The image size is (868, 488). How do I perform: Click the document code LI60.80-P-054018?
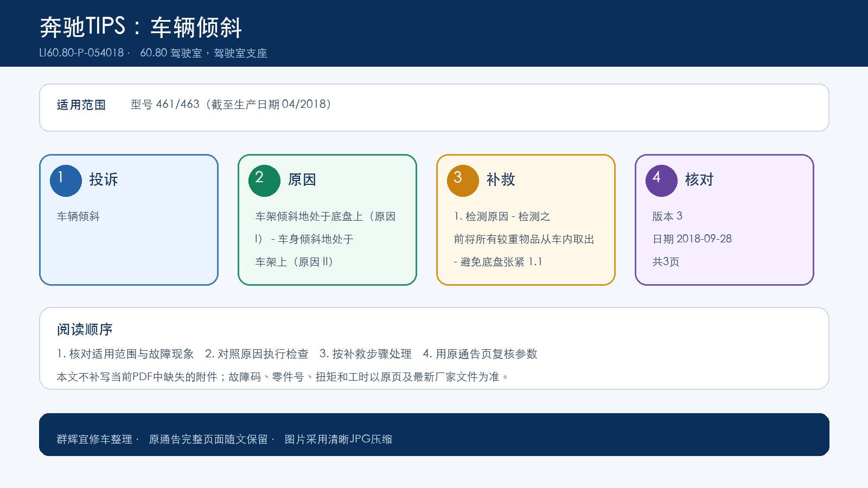click(x=81, y=53)
